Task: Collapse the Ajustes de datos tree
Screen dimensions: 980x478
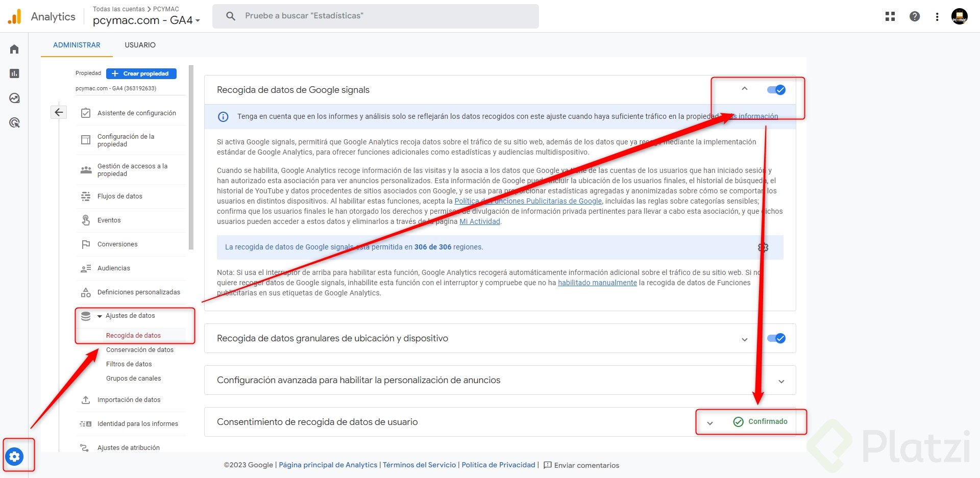Action: 100,316
